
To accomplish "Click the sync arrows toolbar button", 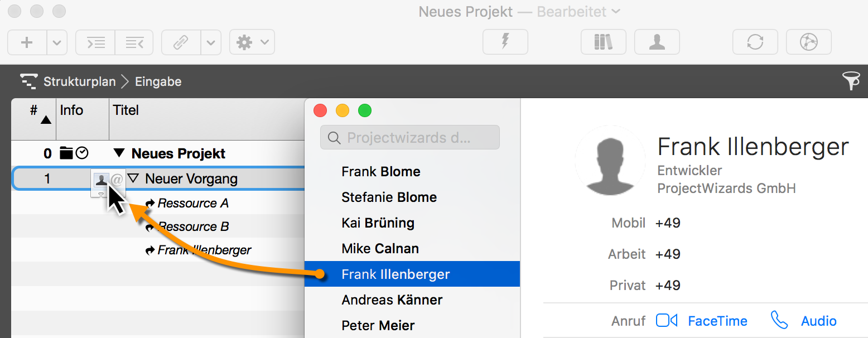I will click(x=755, y=42).
